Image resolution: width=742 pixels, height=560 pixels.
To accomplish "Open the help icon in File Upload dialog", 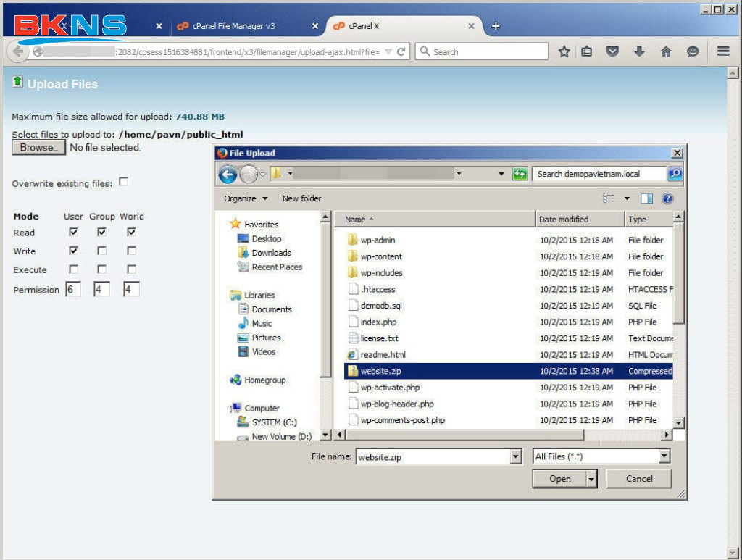I will (x=667, y=198).
